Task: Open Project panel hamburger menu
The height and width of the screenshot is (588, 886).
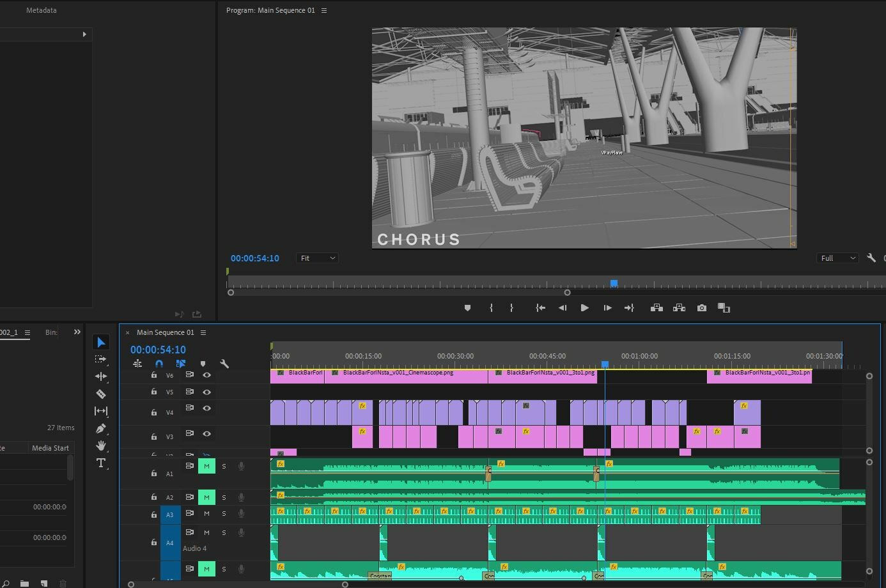Action: 27,332
